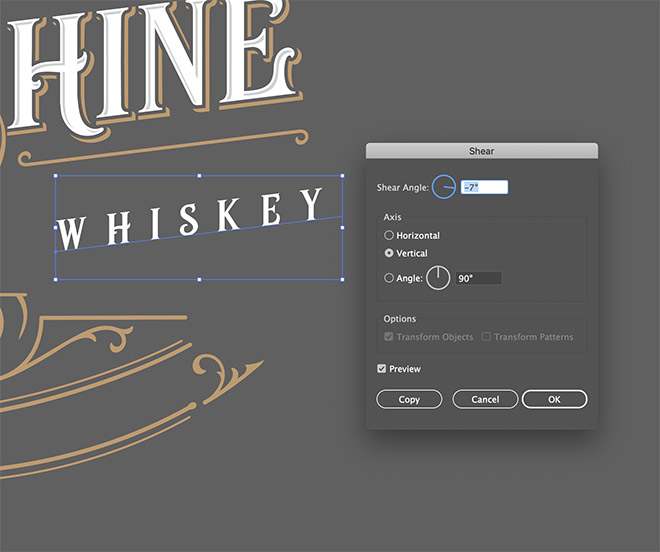The width and height of the screenshot is (660, 552).
Task: Click the right-middle bounding box handle
Action: click(x=342, y=228)
